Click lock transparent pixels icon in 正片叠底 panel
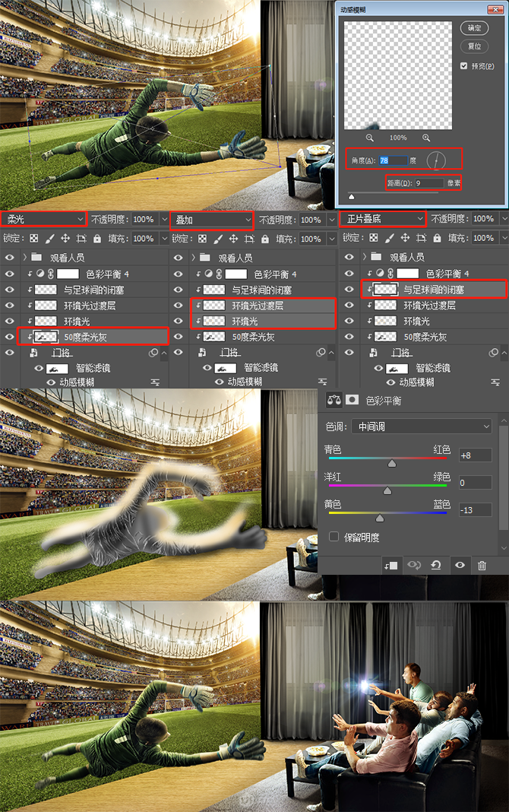Image resolution: width=509 pixels, height=812 pixels. point(374,238)
